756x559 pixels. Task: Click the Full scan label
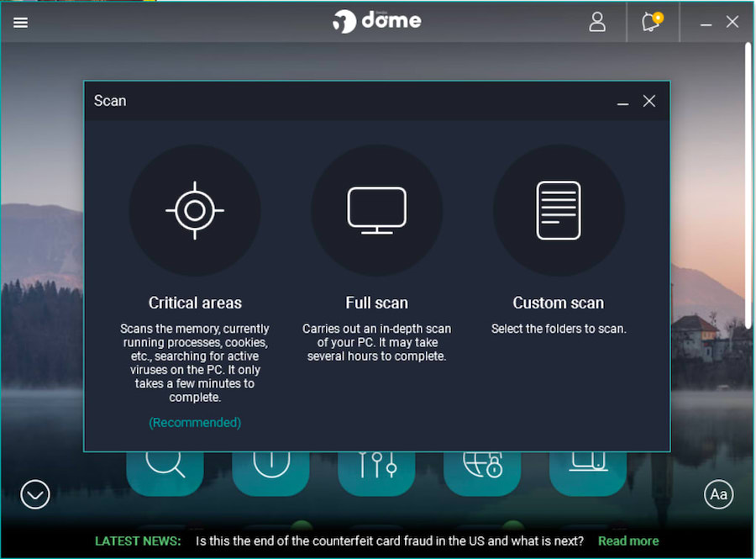pyautogui.click(x=376, y=303)
